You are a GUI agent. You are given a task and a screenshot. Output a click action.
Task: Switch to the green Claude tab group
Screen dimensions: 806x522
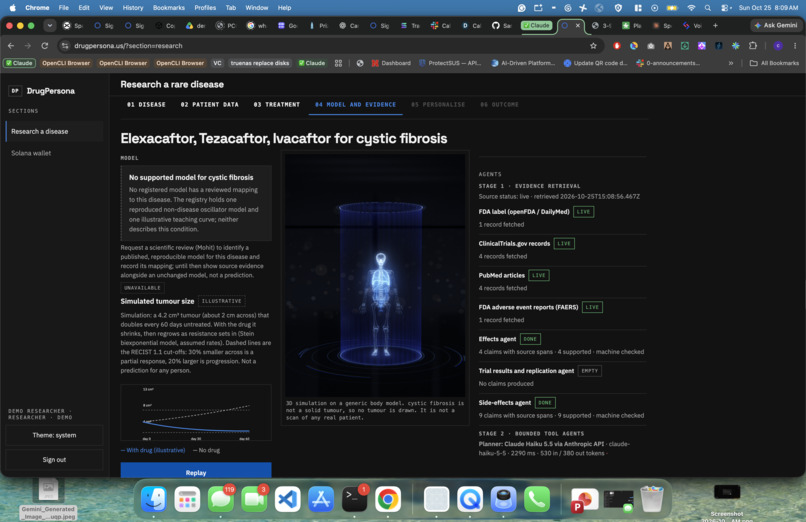pos(537,25)
